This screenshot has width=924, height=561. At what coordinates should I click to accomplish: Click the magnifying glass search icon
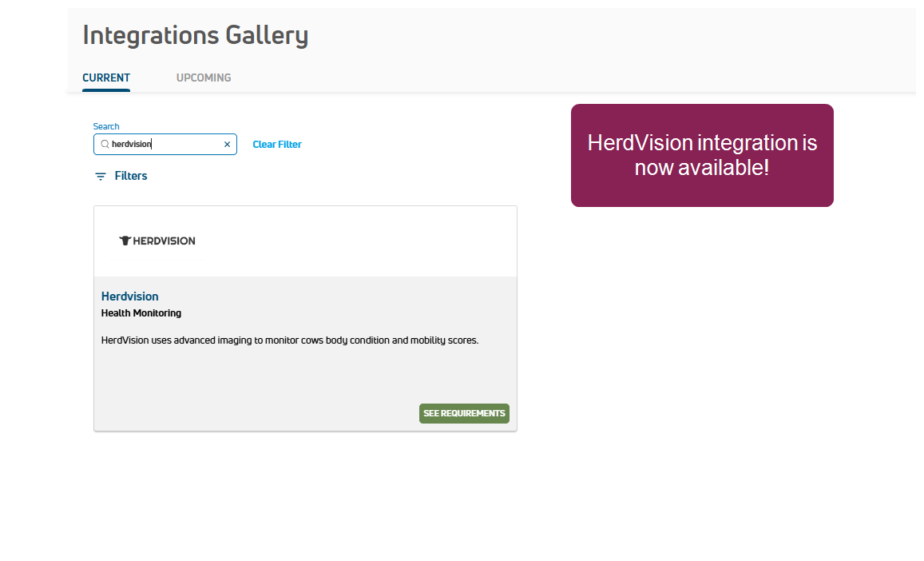104,145
